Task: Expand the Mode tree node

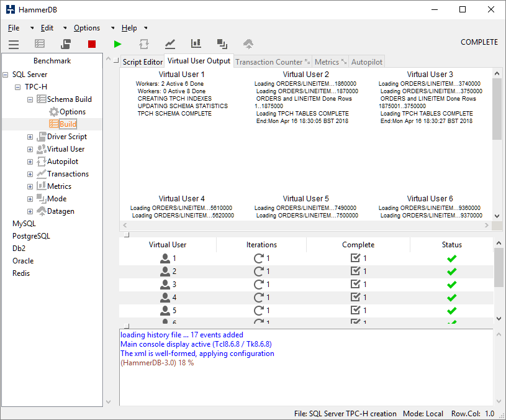Action: [x=30, y=199]
